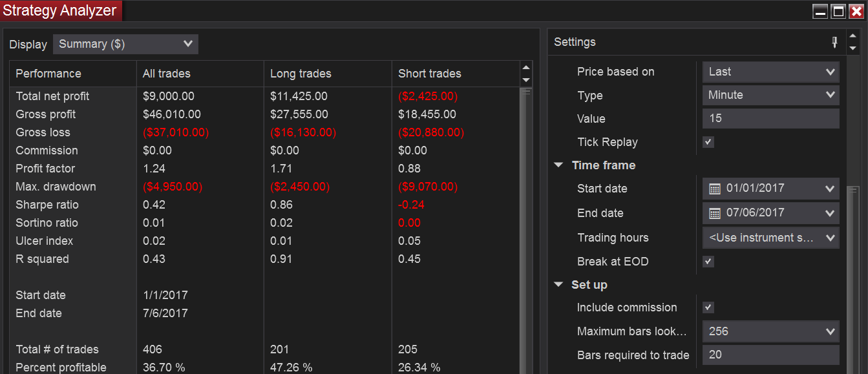Click the Start date calendar icon
The height and width of the screenshot is (374, 868).
pos(714,189)
